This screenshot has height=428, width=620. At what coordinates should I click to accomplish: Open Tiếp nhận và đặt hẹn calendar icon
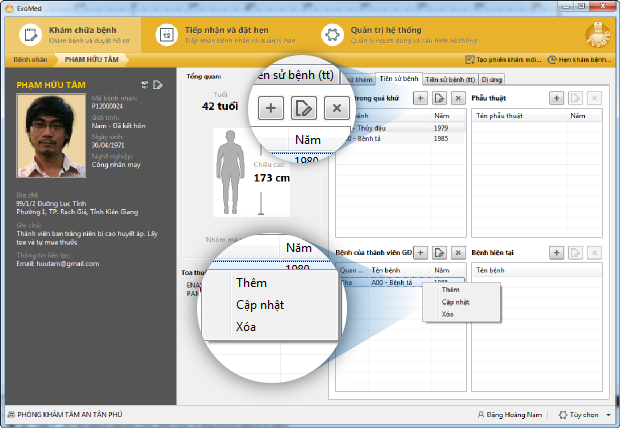(x=166, y=35)
